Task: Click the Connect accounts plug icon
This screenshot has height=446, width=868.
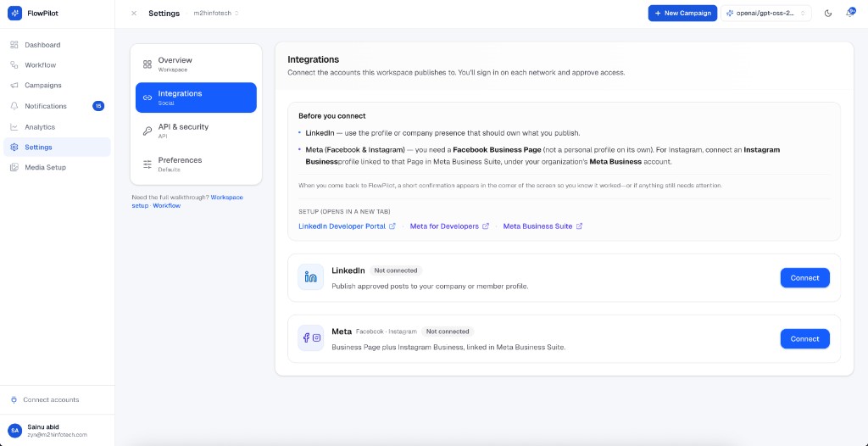Action: click(14, 399)
